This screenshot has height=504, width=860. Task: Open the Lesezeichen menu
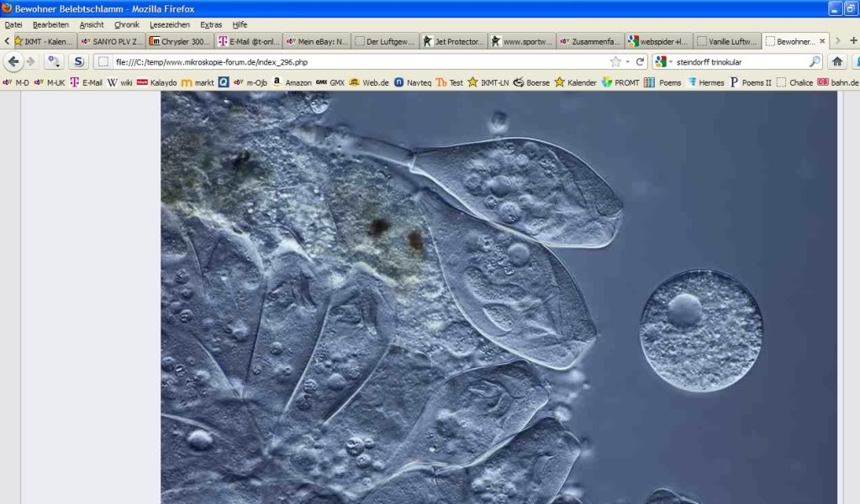[170, 24]
